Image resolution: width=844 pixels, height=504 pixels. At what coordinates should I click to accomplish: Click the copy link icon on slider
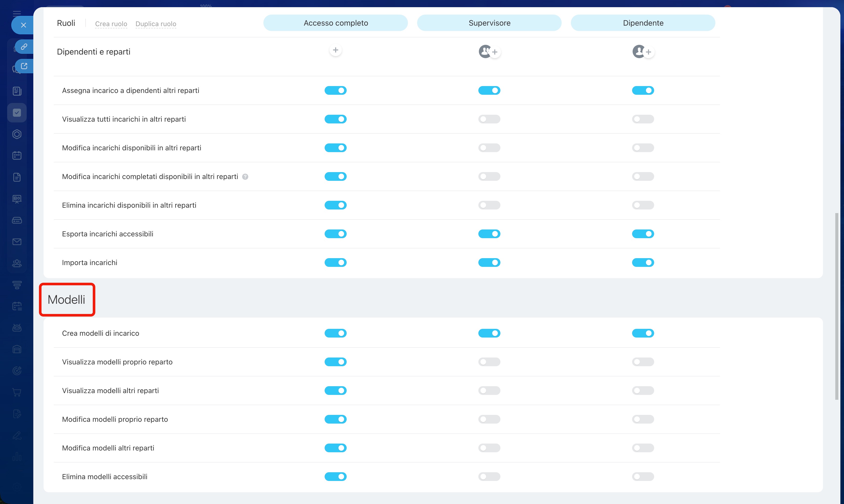tap(24, 47)
